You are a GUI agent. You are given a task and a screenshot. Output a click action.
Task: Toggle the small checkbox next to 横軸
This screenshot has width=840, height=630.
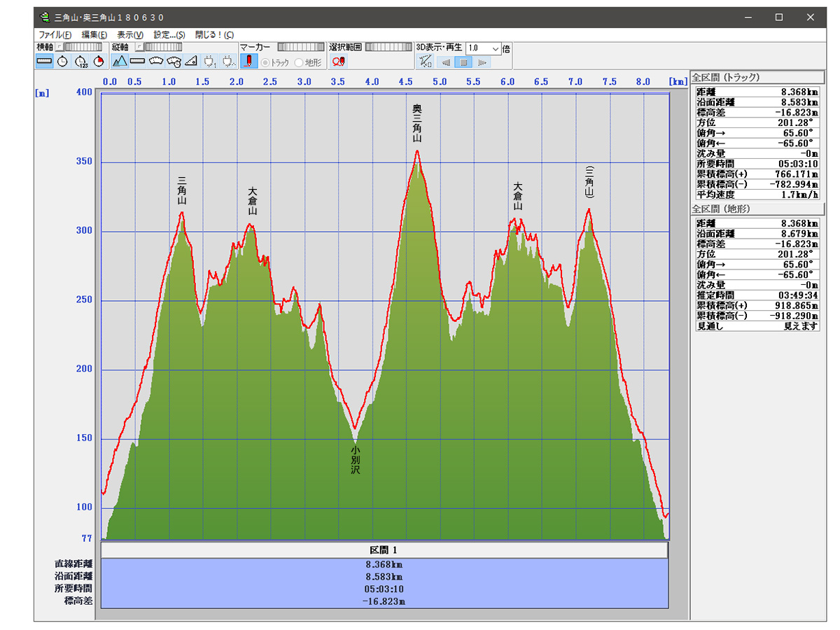coord(59,47)
